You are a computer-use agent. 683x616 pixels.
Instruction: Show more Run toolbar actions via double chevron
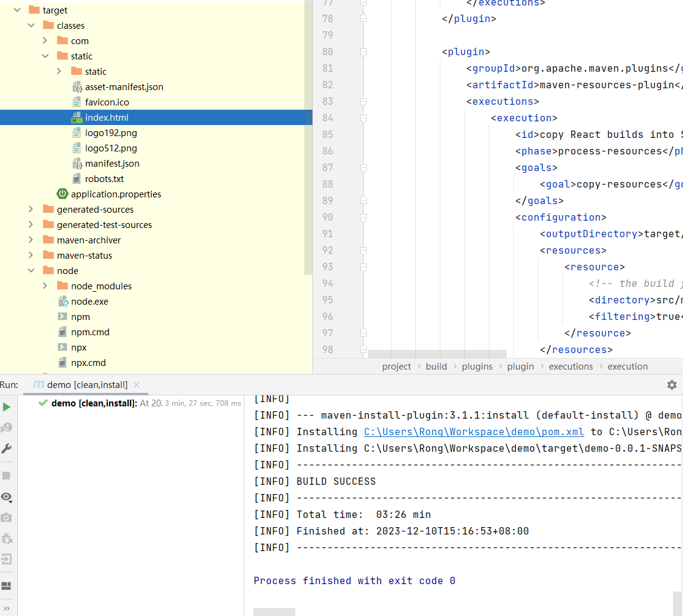click(x=7, y=608)
